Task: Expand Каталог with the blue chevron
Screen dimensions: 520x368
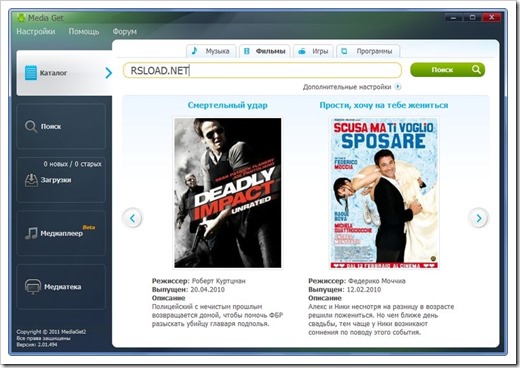Action: (x=108, y=73)
